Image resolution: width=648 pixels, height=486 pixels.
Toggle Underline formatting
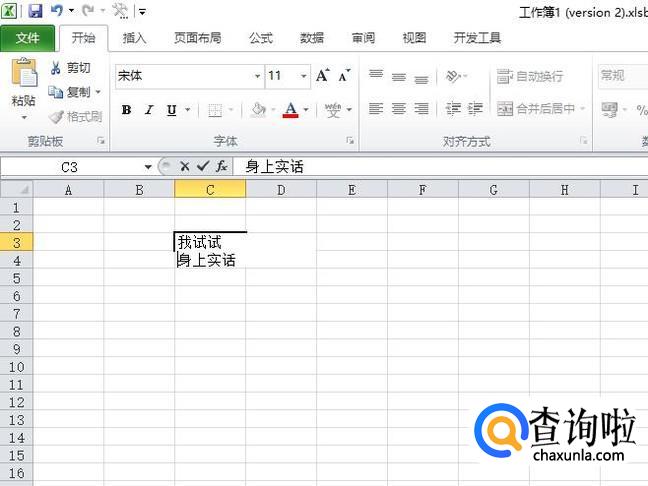click(172, 110)
